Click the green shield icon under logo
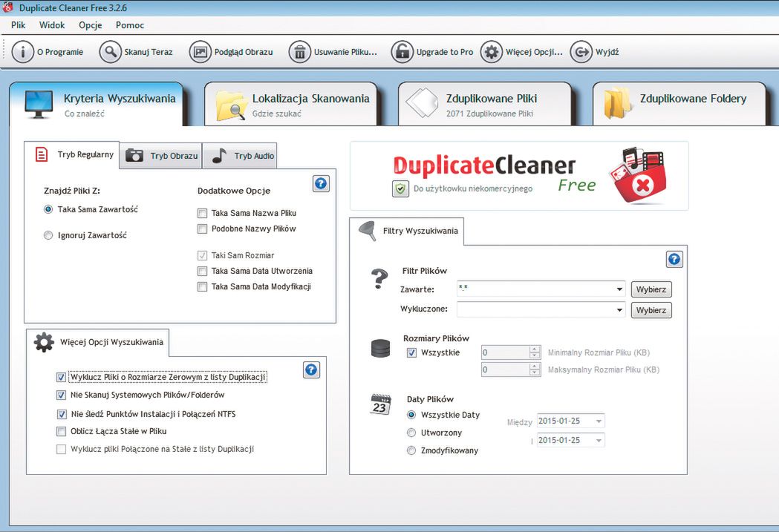The image size is (779, 532). point(400,189)
